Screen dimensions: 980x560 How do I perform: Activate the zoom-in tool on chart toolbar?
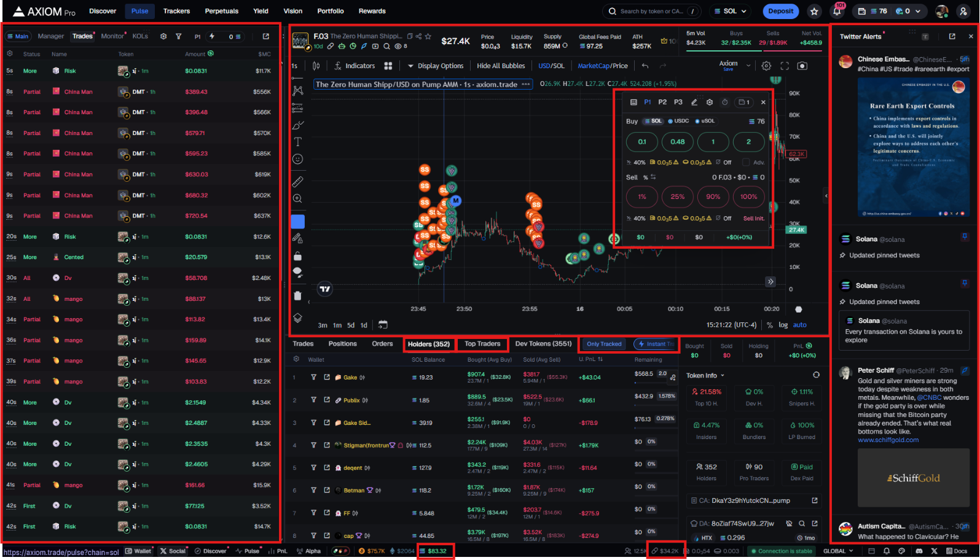297,199
